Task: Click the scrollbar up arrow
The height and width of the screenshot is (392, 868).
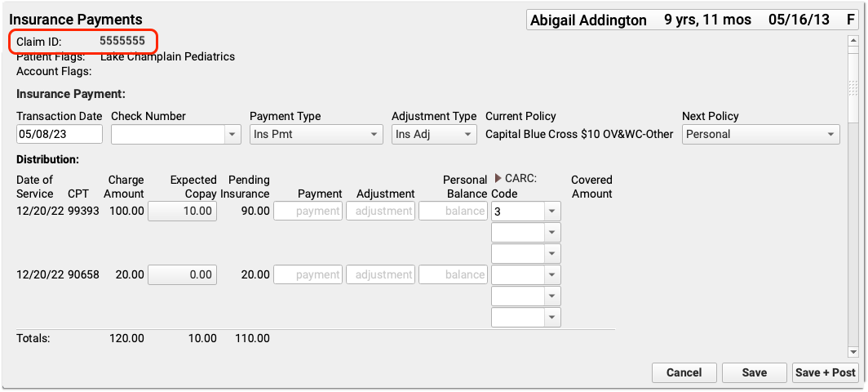Action: tap(853, 41)
